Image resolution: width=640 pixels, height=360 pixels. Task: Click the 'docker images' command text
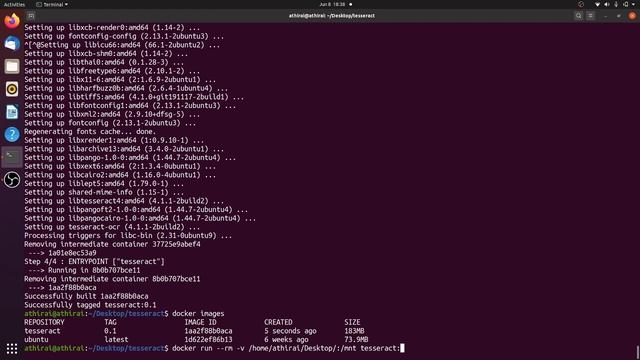(x=198, y=313)
